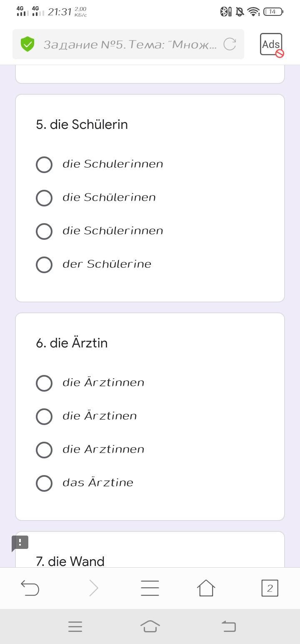Image resolution: width=300 pixels, height=644 pixels.
Task: Open the Ads blocker icon
Action: click(x=271, y=44)
